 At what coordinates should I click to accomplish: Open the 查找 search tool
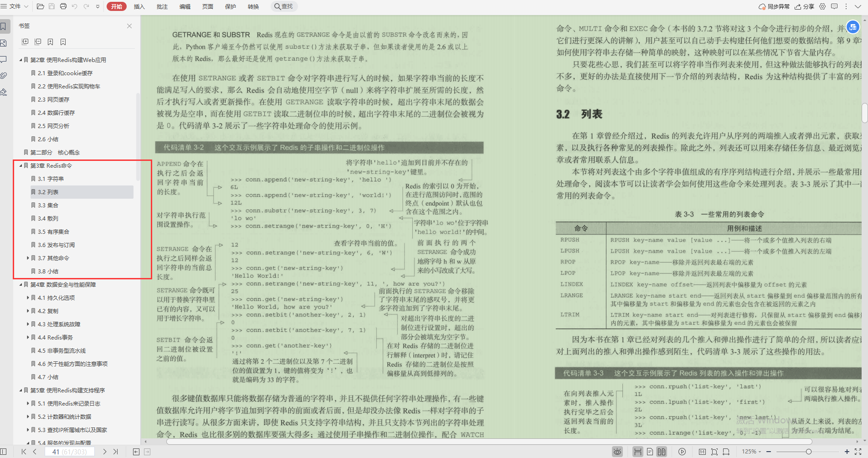click(x=284, y=6)
